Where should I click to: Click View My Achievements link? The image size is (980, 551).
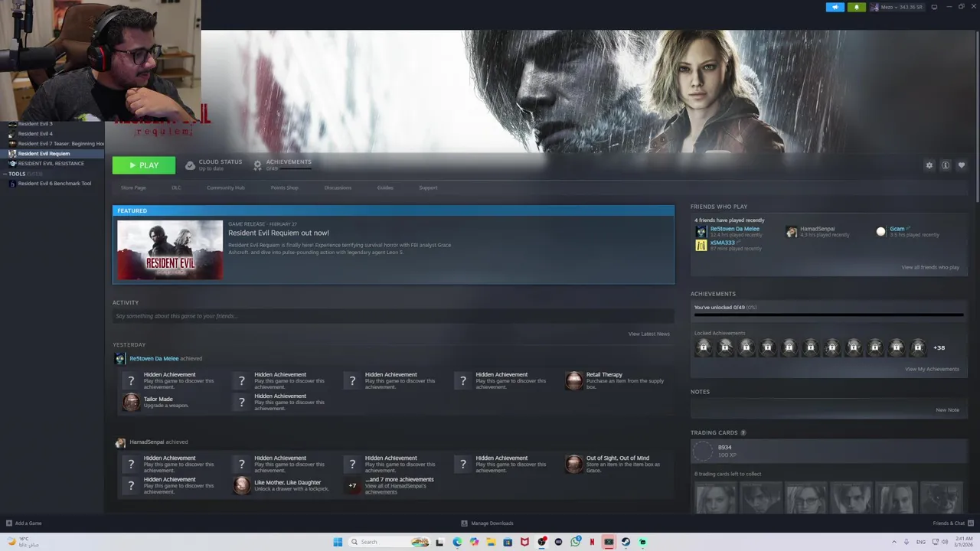(x=932, y=369)
